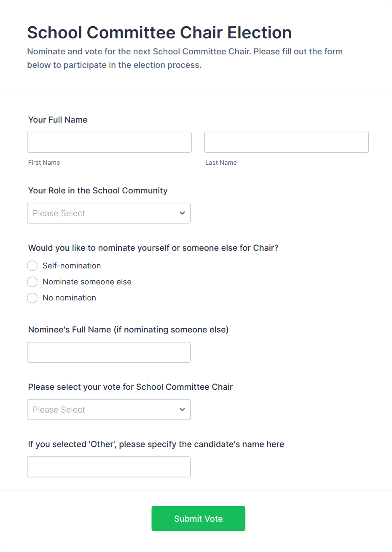Click the 'If you selected Other' label
Screen dimensions: 392x552
click(x=156, y=444)
